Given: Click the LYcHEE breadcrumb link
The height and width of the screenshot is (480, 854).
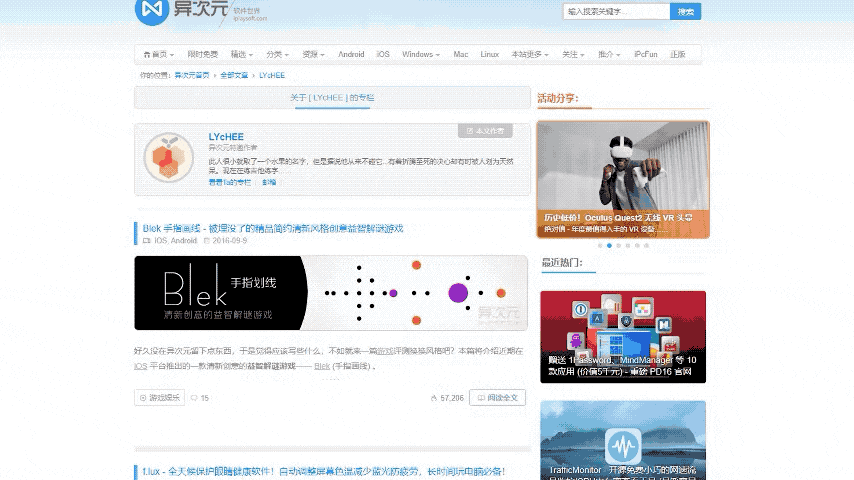Looking at the screenshot, I should [x=272, y=75].
